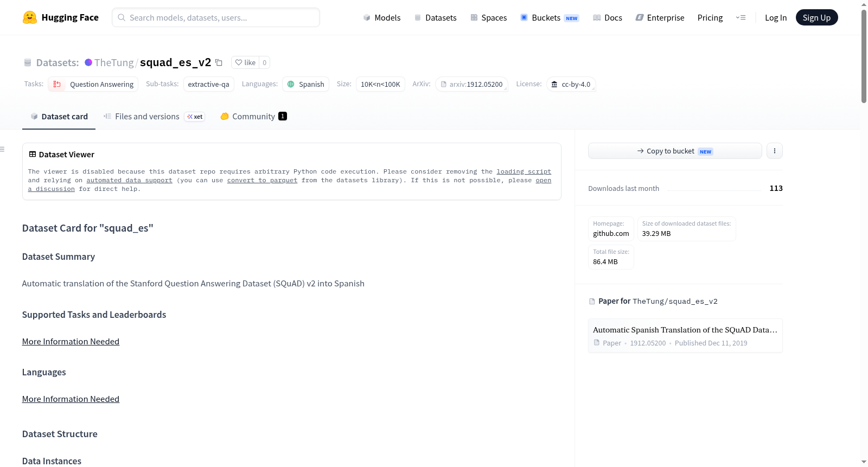Click the Dataset Structure heading
The height and width of the screenshot is (467, 868).
pos(60,434)
